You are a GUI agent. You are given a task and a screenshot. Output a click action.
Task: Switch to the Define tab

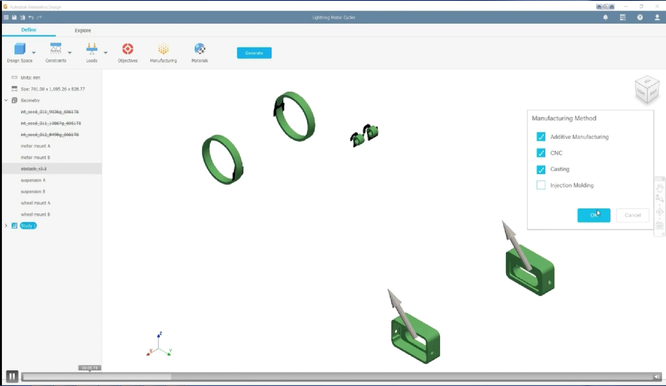[29, 30]
